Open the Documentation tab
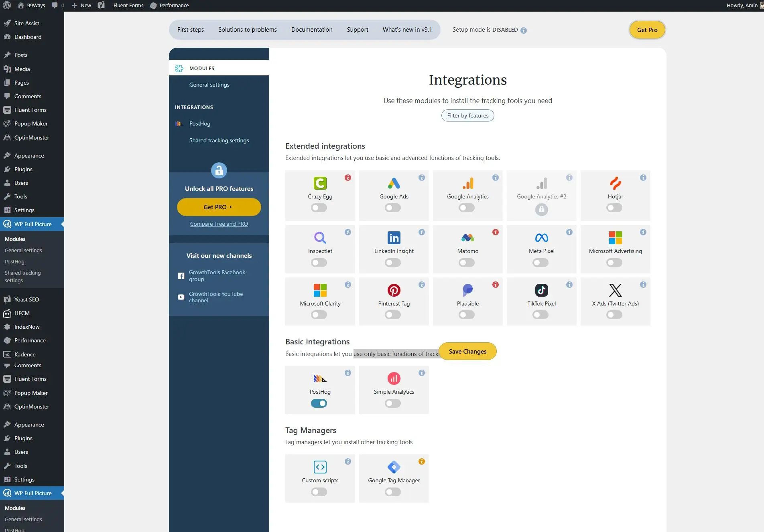This screenshot has width=764, height=532. point(312,30)
